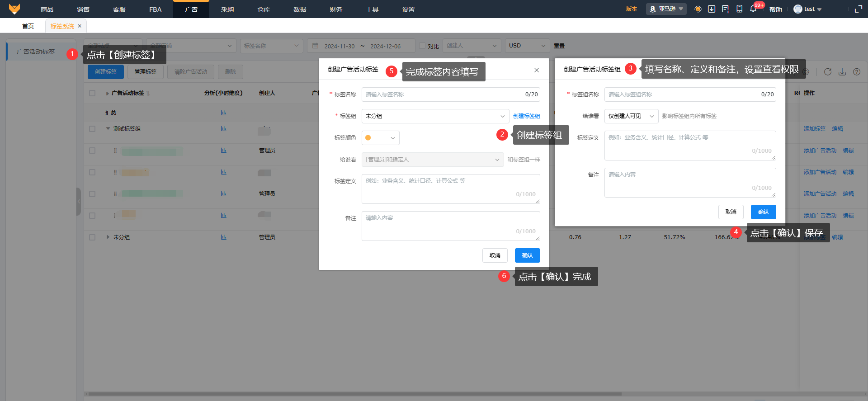Open the FBA menu
Image resolution: width=868 pixels, height=401 pixels.
[156, 9]
